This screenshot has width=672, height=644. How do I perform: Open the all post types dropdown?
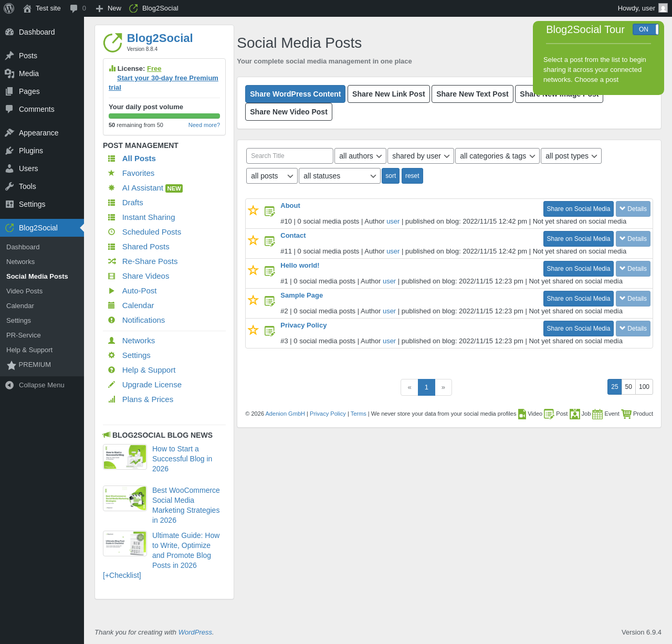[571, 156]
